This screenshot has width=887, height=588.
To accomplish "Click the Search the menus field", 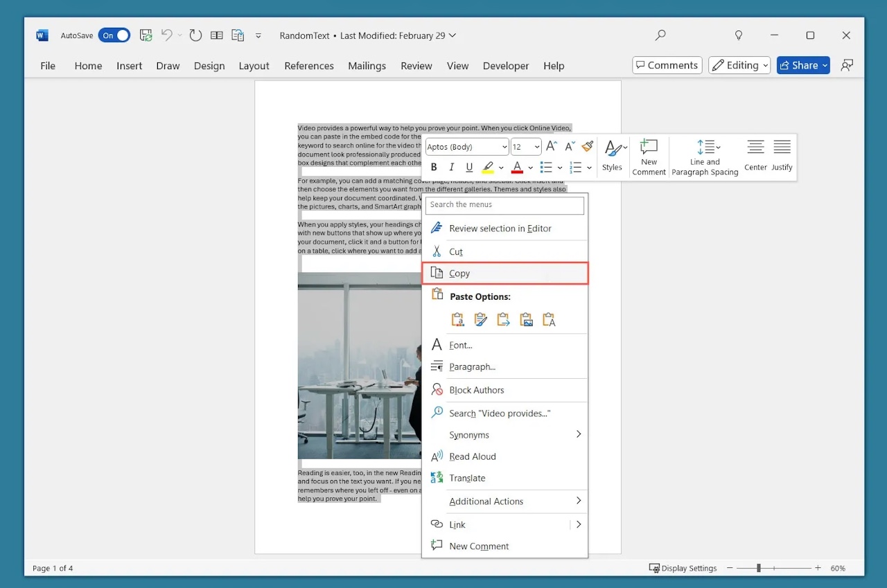I will coord(505,205).
